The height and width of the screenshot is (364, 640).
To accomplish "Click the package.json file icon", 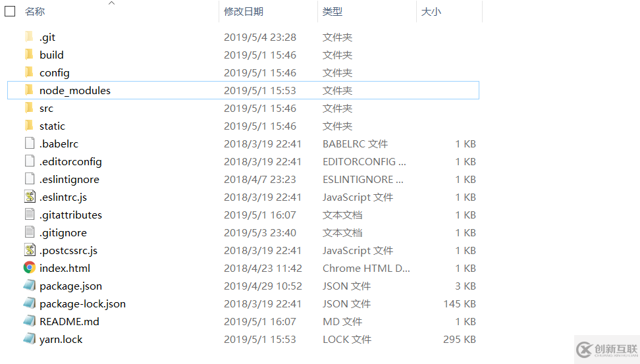I will pos(30,286).
